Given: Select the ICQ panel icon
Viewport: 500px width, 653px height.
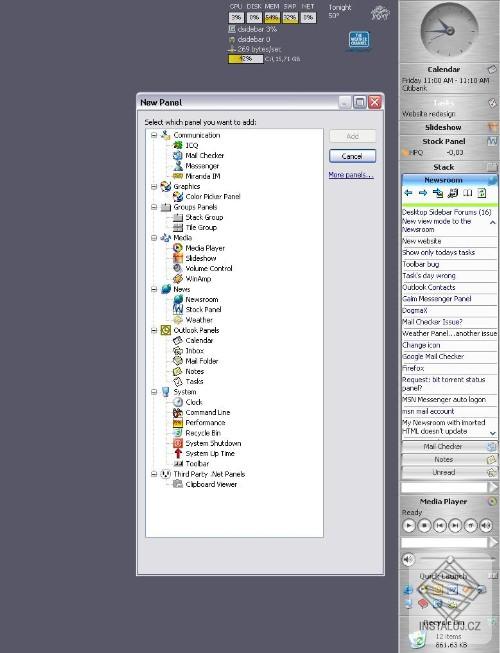Looking at the screenshot, I should click(x=178, y=145).
